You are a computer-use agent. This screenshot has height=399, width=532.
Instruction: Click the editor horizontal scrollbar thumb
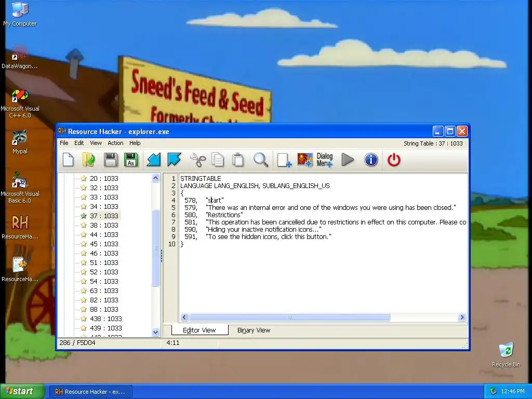point(289,317)
